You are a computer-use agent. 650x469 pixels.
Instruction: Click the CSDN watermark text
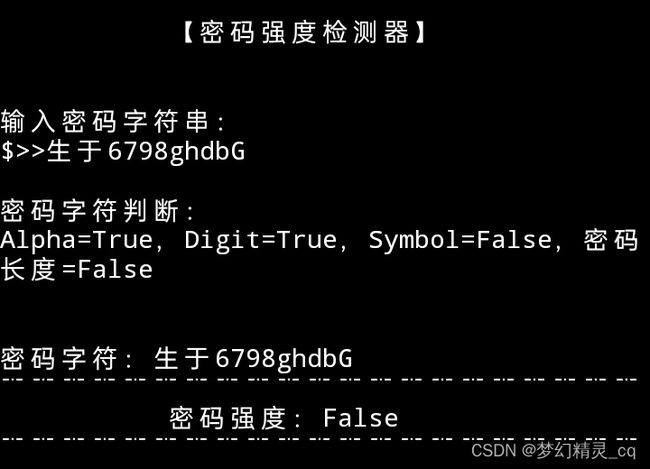coord(493,450)
